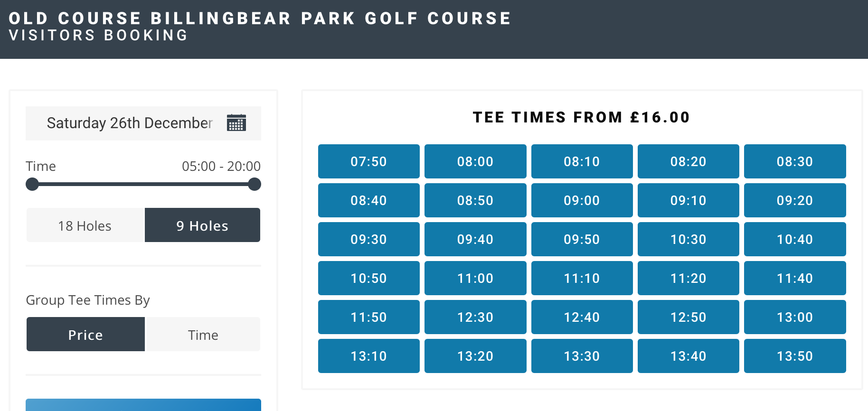868x411 pixels.
Task: Grab the left time range slider handle
Action: pyautogui.click(x=32, y=184)
